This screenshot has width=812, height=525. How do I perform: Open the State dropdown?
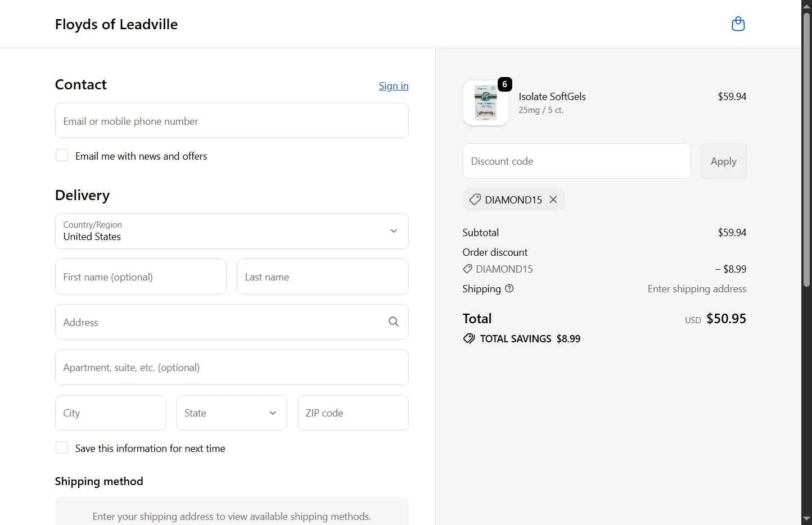[232, 413]
